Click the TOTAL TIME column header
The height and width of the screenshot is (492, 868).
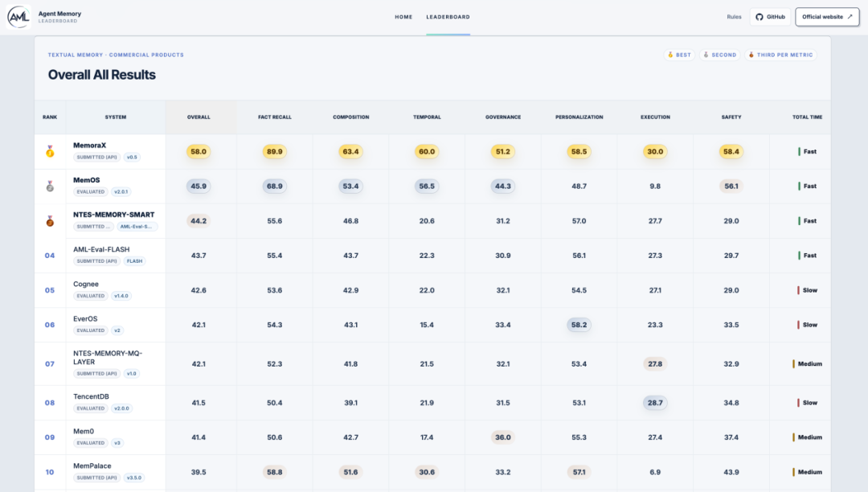807,117
